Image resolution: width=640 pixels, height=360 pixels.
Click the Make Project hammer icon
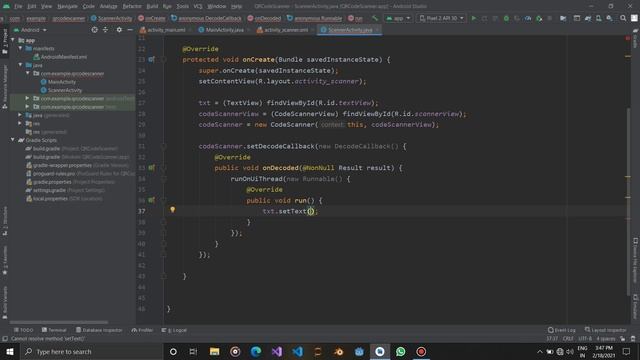[375, 18]
